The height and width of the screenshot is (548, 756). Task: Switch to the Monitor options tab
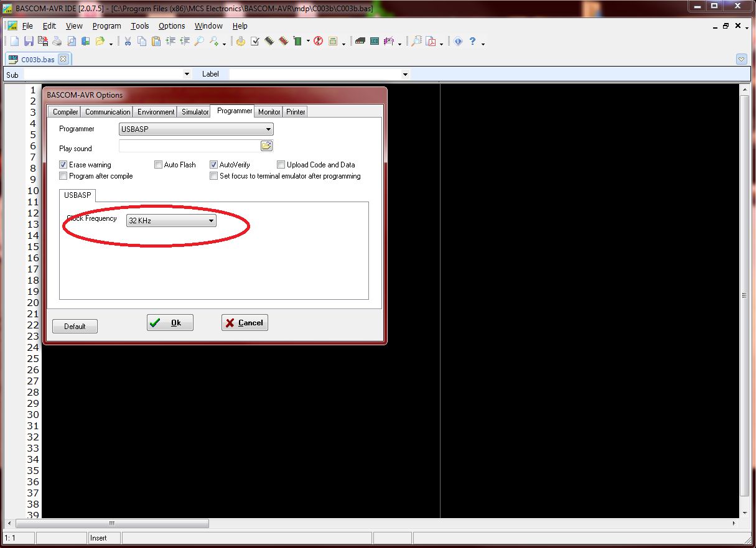click(x=269, y=112)
